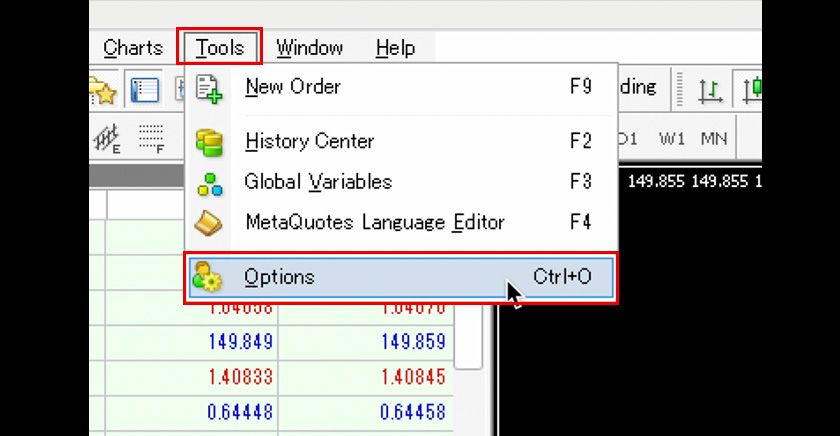Switch to W1 timeframe

coord(672,139)
